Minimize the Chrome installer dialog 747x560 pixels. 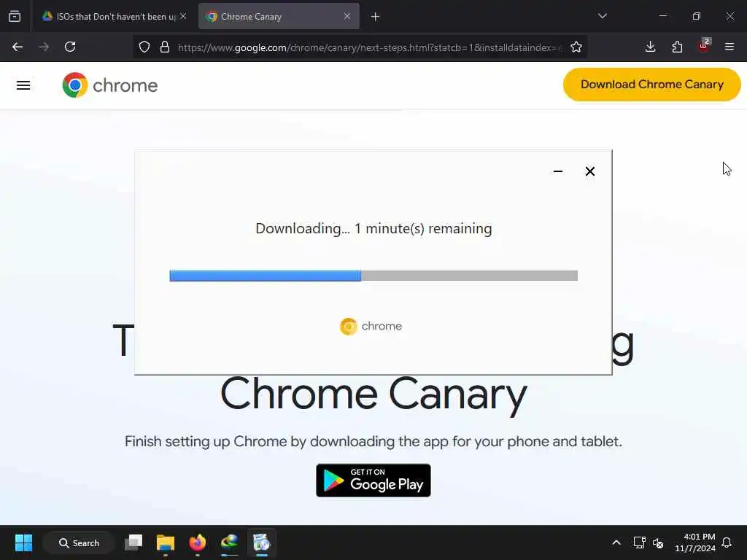tap(558, 171)
